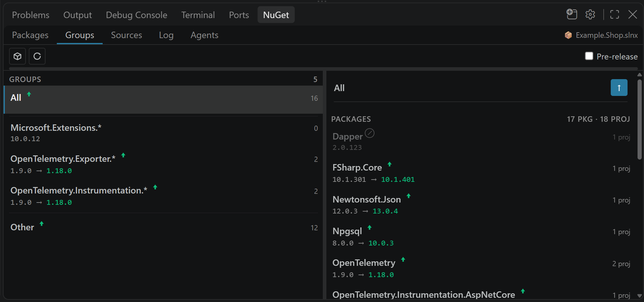Click the blue update-all arrow button
The height and width of the screenshot is (302, 644).
pyautogui.click(x=619, y=88)
